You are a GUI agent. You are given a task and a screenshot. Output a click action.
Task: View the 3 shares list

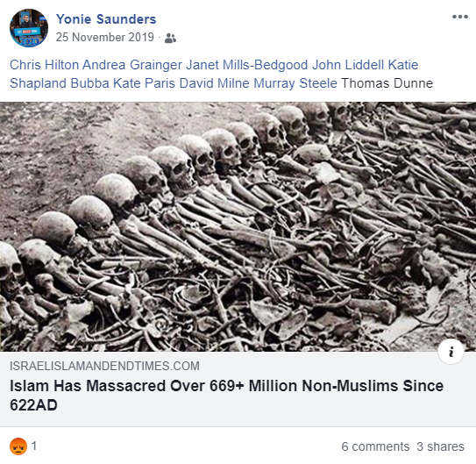pos(440,446)
